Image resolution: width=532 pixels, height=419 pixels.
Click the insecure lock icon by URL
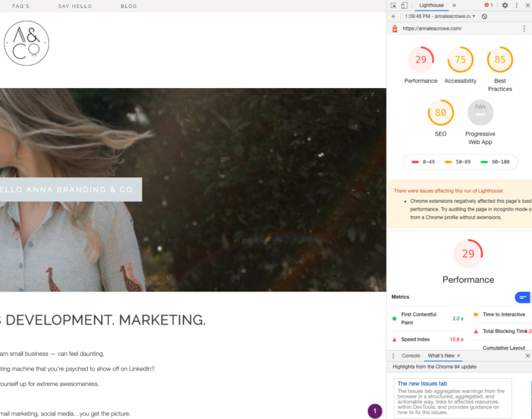click(395, 28)
